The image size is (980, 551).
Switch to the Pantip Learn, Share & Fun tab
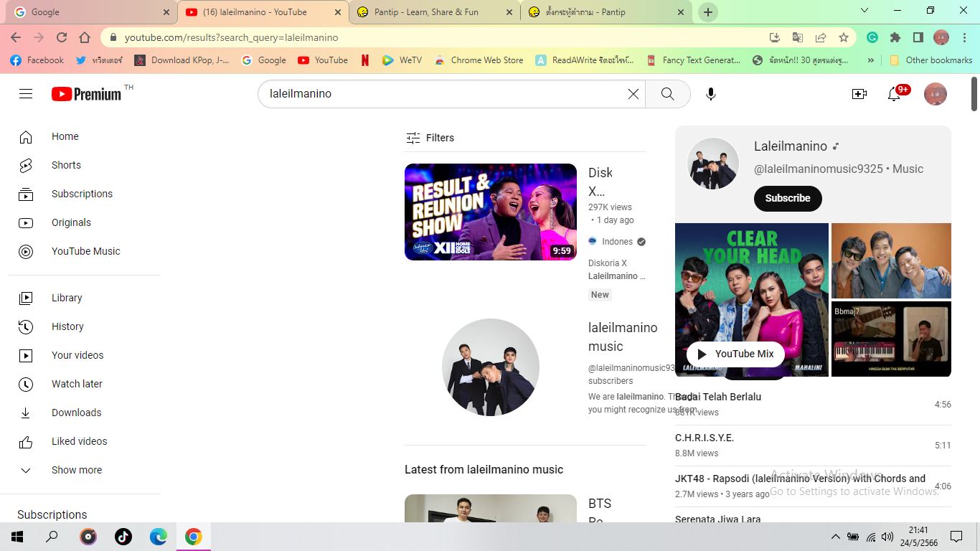point(435,12)
